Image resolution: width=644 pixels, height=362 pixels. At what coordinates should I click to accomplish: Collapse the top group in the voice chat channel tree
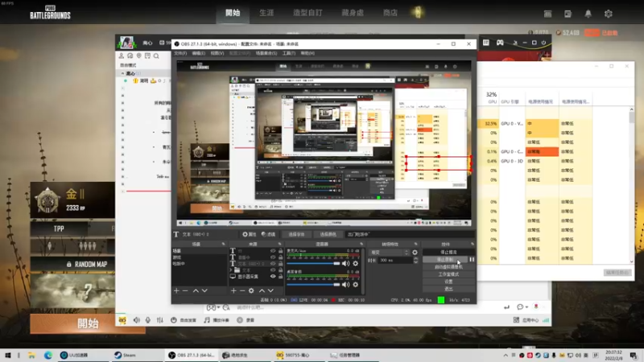pyautogui.click(x=122, y=73)
